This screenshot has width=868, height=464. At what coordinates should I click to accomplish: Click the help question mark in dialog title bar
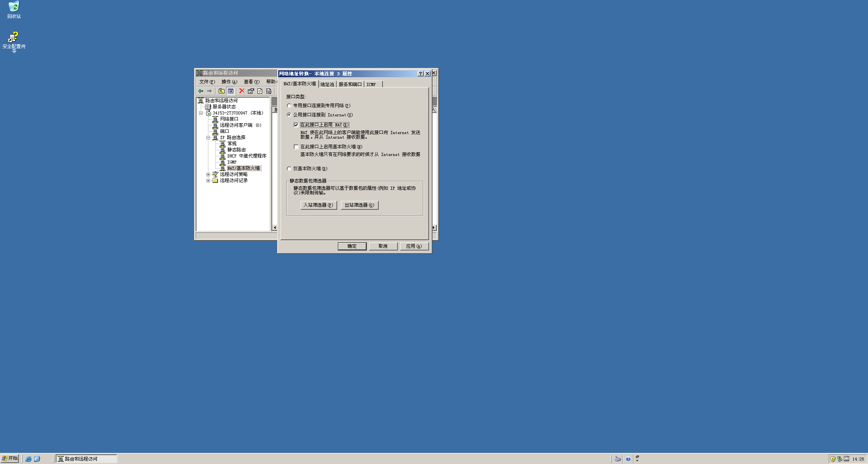pyautogui.click(x=420, y=73)
